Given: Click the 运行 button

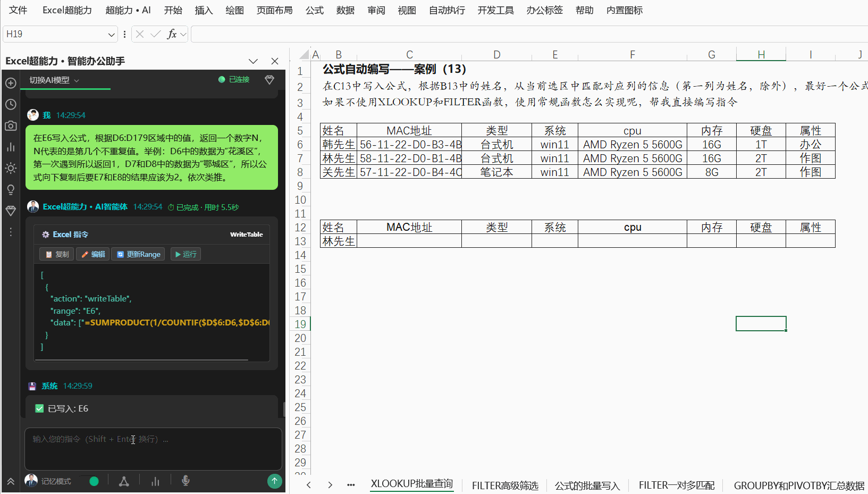Looking at the screenshot, I should (186, 254).
